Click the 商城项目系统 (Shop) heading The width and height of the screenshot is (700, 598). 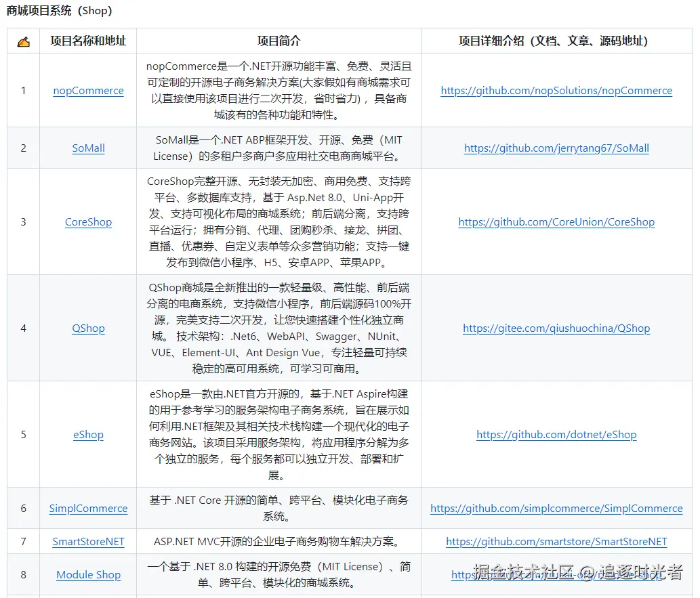coord(60,10)
